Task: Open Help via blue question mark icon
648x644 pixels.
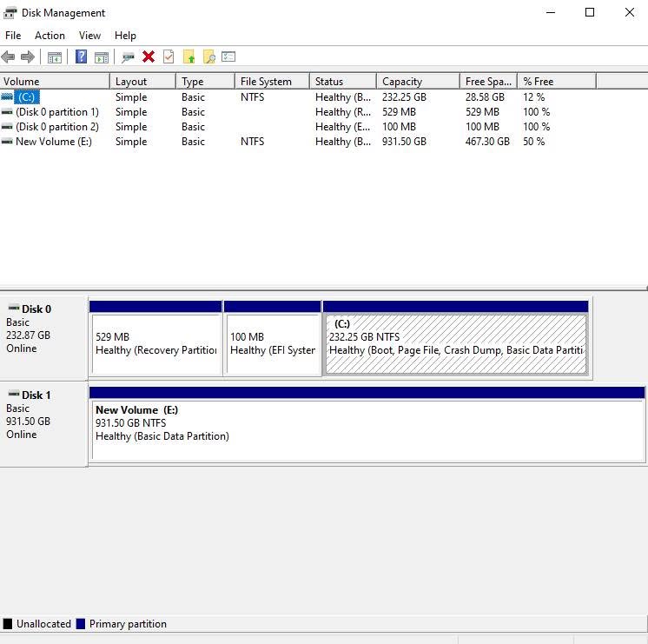Action: (x=81, y=56)
